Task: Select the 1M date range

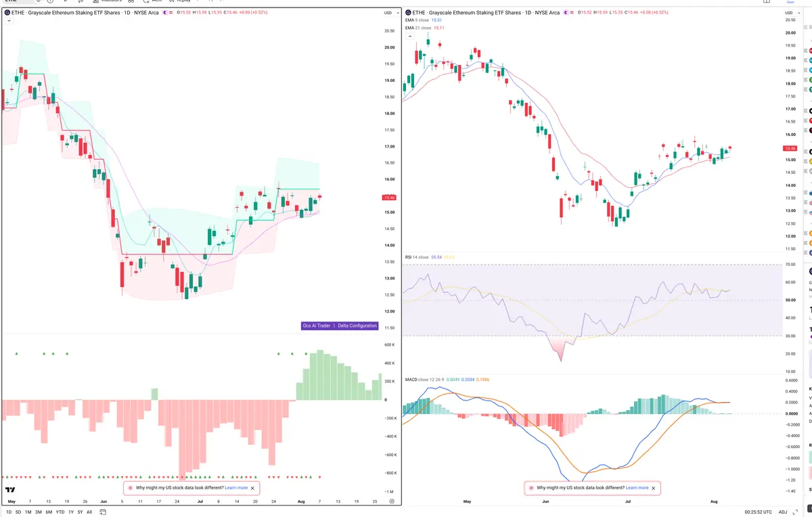Action: (28, 512)
